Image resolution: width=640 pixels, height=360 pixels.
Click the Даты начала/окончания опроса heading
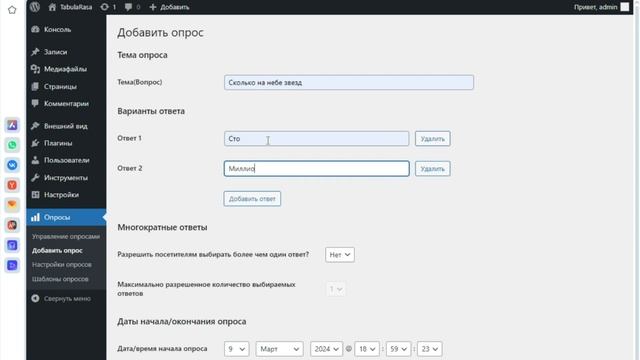pos(182,322)
